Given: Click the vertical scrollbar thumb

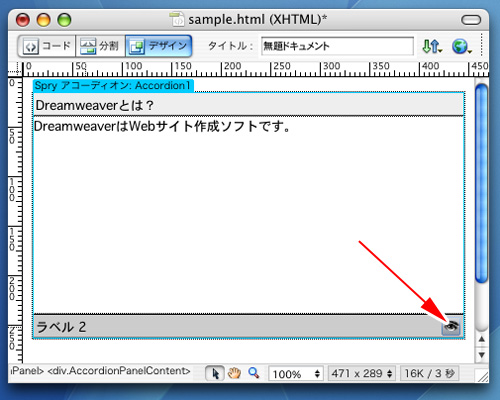Looking at the screenshot, I should (x=481, y=183).
